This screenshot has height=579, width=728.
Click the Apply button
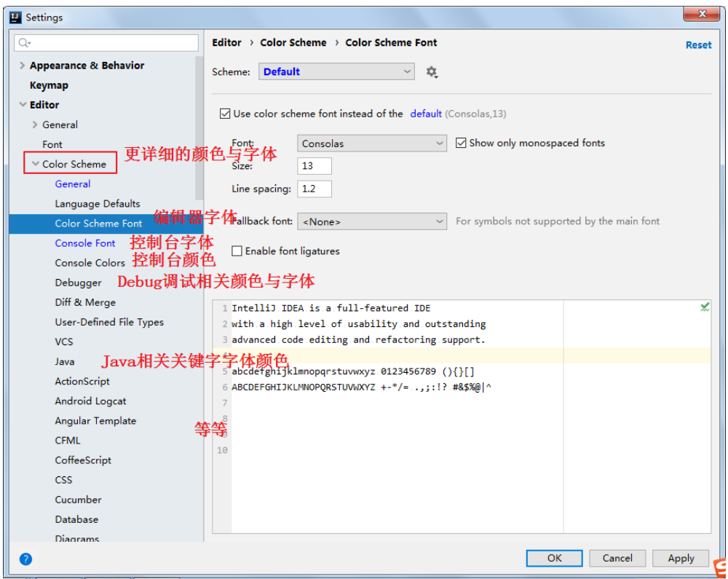pyautogui.click(x=681, y=558)
